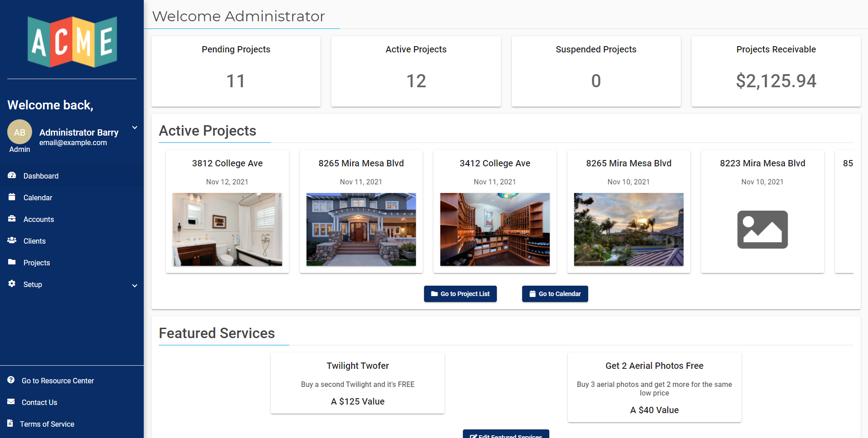Open the Twilight Twofer service card

(358, 383)
